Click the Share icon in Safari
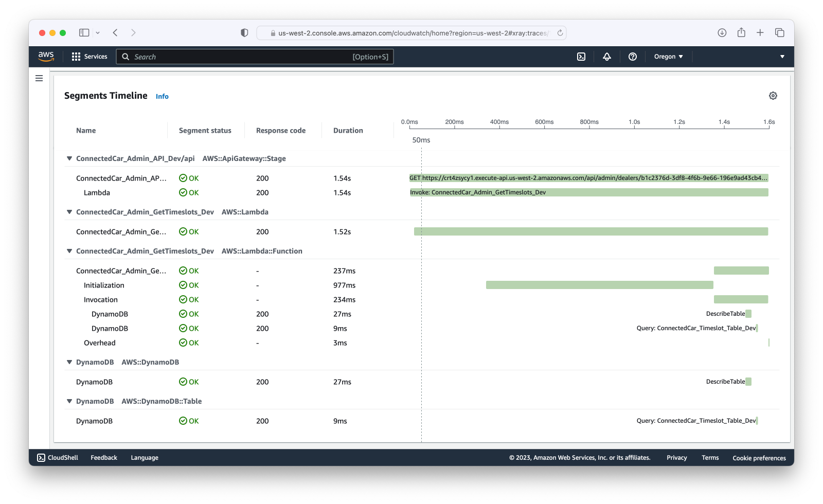This screenshot has width=823, height=504. pos(741,32)
